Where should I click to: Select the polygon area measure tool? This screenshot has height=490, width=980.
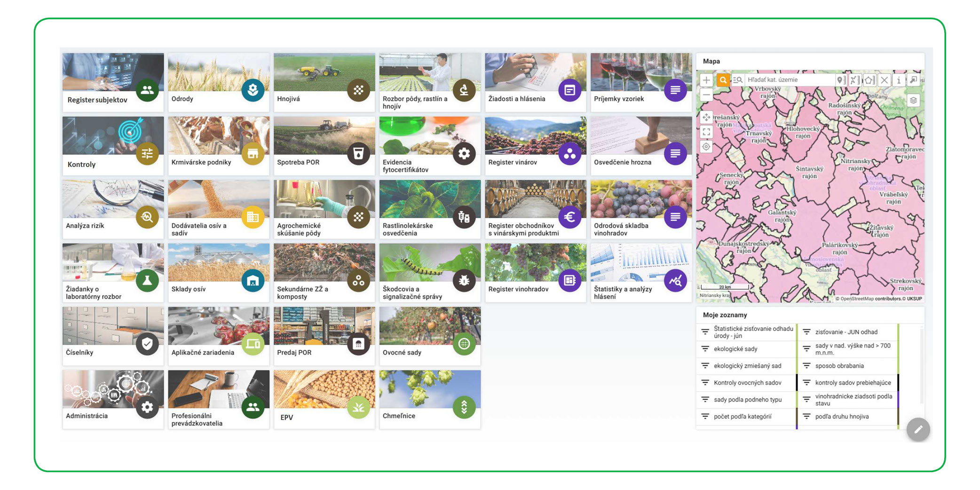pos(869,80)
